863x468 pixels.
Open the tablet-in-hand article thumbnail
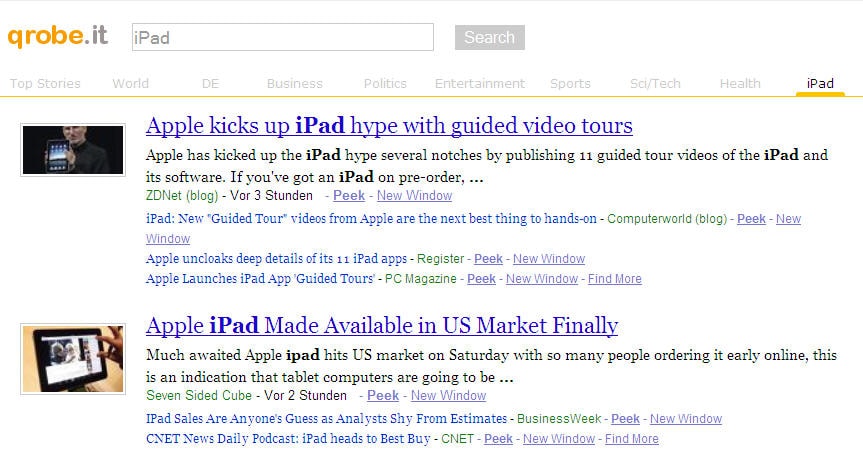(x=73, y=358)
